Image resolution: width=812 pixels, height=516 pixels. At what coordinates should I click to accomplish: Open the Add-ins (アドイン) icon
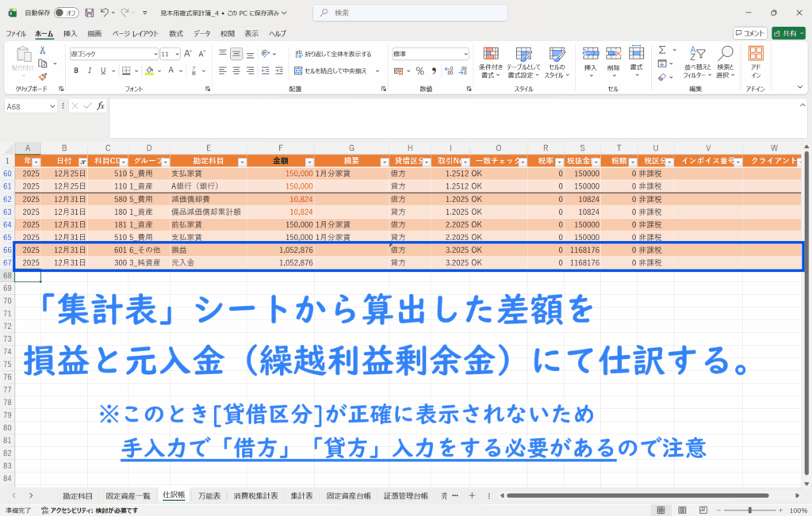click(756, 62)
